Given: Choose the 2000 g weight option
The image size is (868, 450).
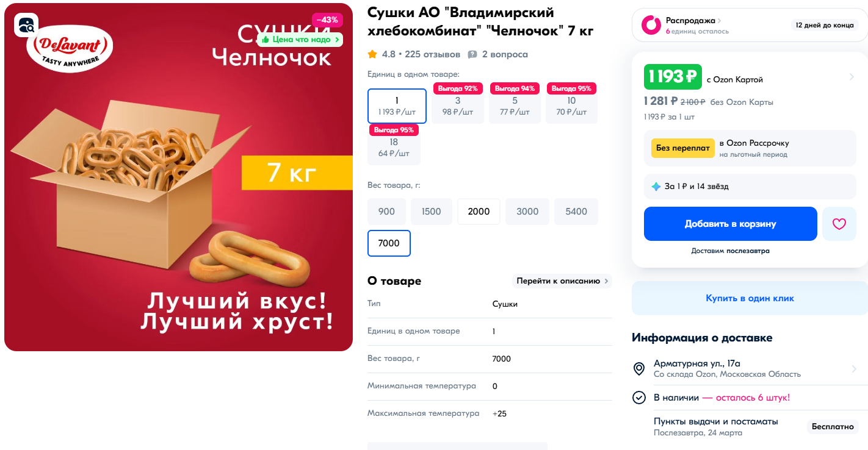Looking at the screenshot, I should pos(479,212).
